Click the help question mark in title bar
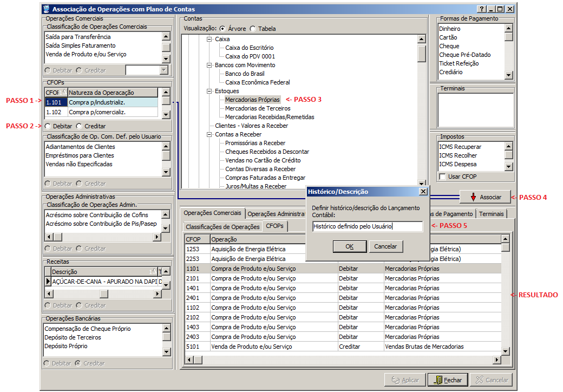The image size is (563, 392). tap(482, 9)
